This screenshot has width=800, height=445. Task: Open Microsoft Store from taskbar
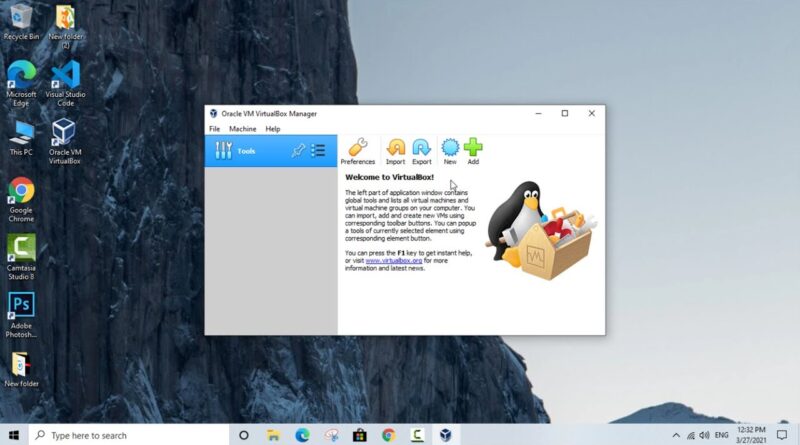(360, 435)
